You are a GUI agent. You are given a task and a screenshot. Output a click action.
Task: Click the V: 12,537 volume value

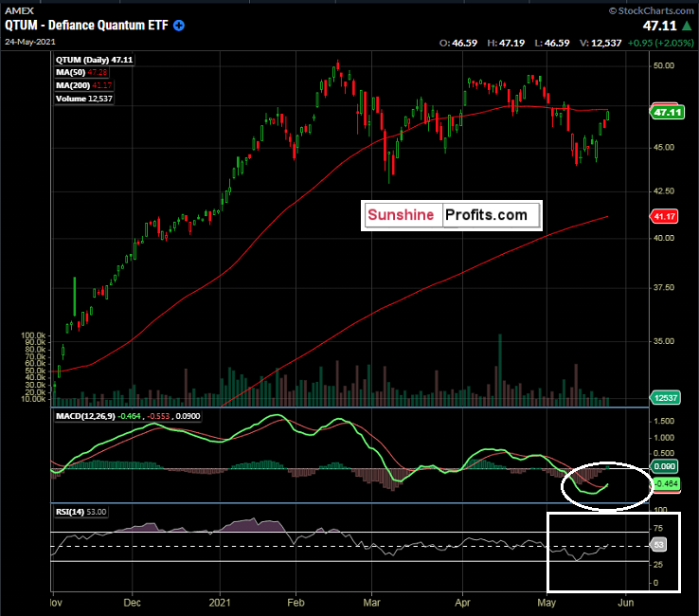tap(600, 43)
